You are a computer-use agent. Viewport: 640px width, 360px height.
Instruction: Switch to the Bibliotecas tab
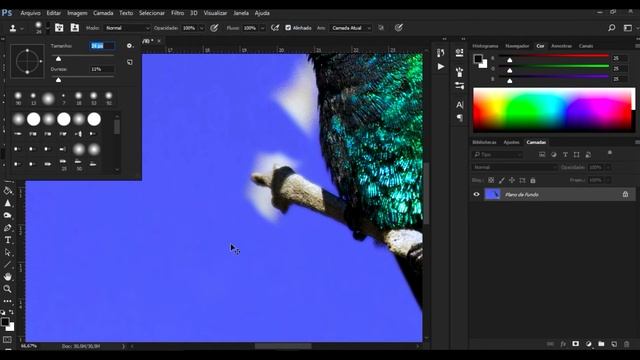[484, 142]
